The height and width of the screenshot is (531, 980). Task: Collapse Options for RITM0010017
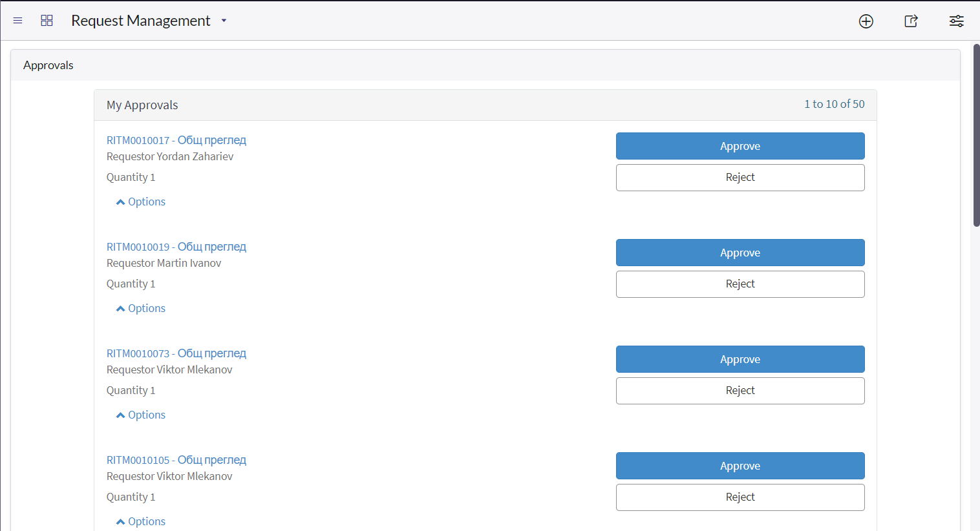140,201
